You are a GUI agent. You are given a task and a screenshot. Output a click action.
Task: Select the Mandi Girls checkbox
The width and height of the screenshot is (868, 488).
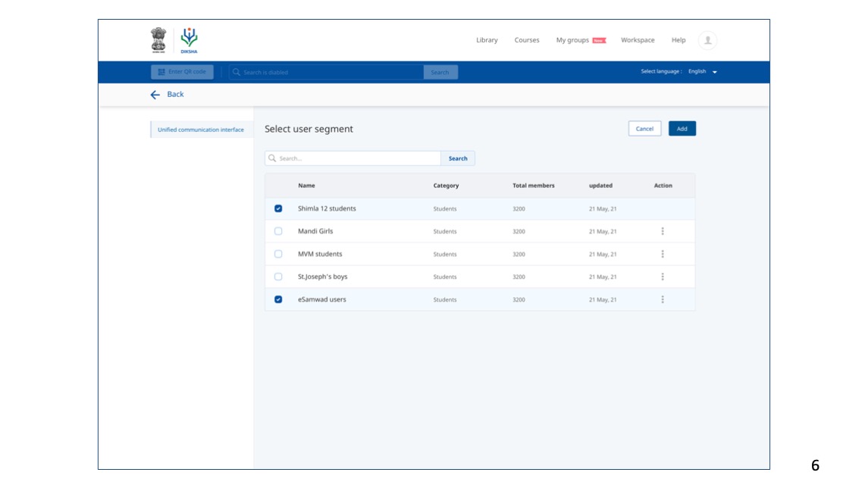(278, 231)
